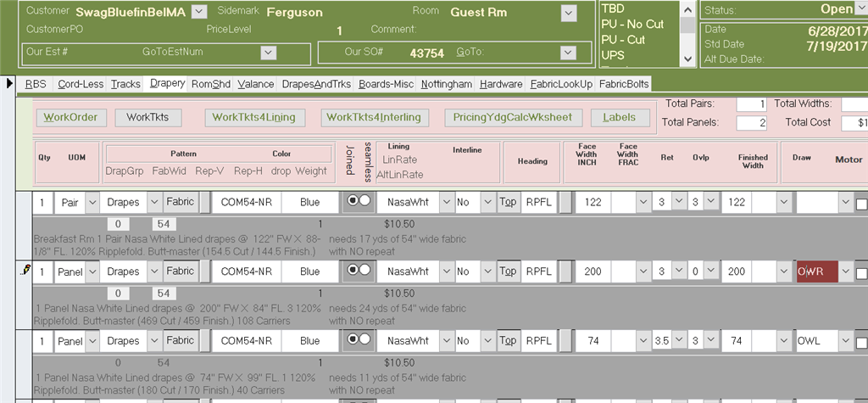Screen dimensions: 868x403
Task: Toggle the Joined radio option in the 122 width row
Action: click(x=352, y=201)
